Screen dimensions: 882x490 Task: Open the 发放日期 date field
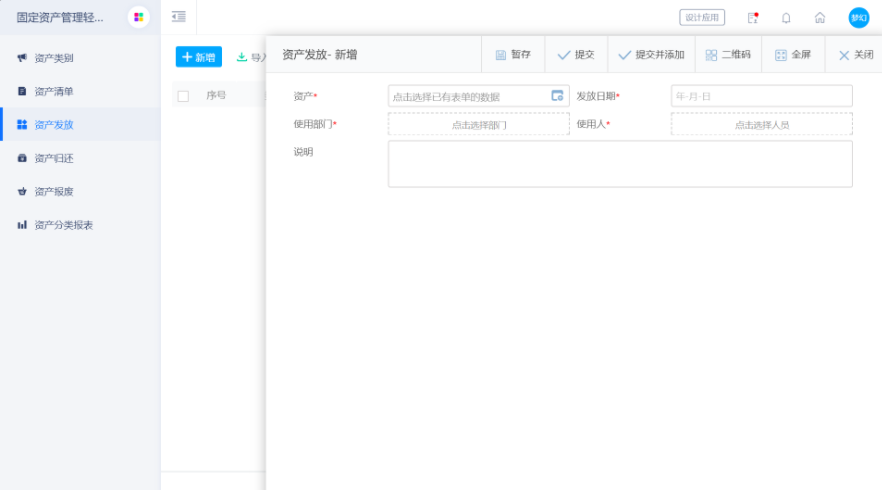762,96
